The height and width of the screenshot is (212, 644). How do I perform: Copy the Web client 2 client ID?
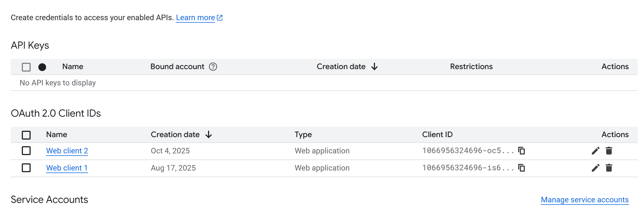521,151
